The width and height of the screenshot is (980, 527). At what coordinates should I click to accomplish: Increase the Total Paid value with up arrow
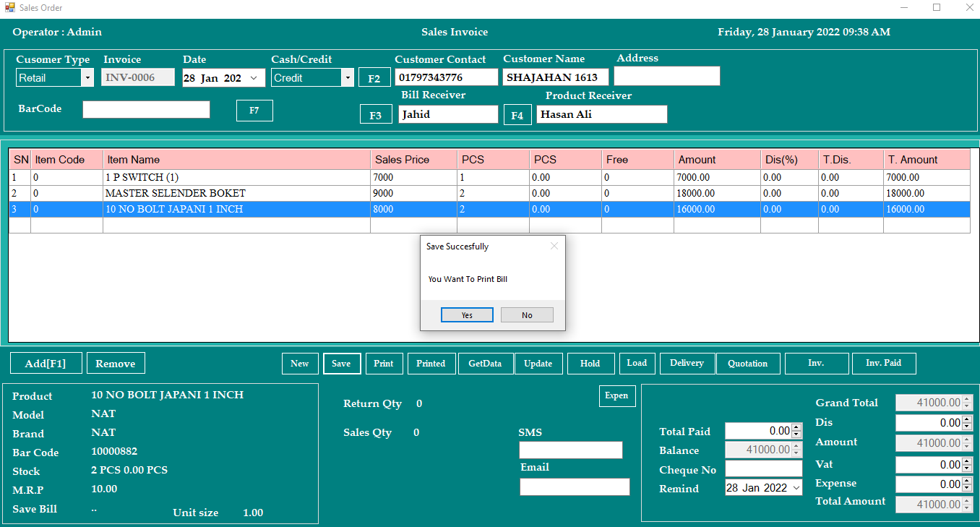796,427
